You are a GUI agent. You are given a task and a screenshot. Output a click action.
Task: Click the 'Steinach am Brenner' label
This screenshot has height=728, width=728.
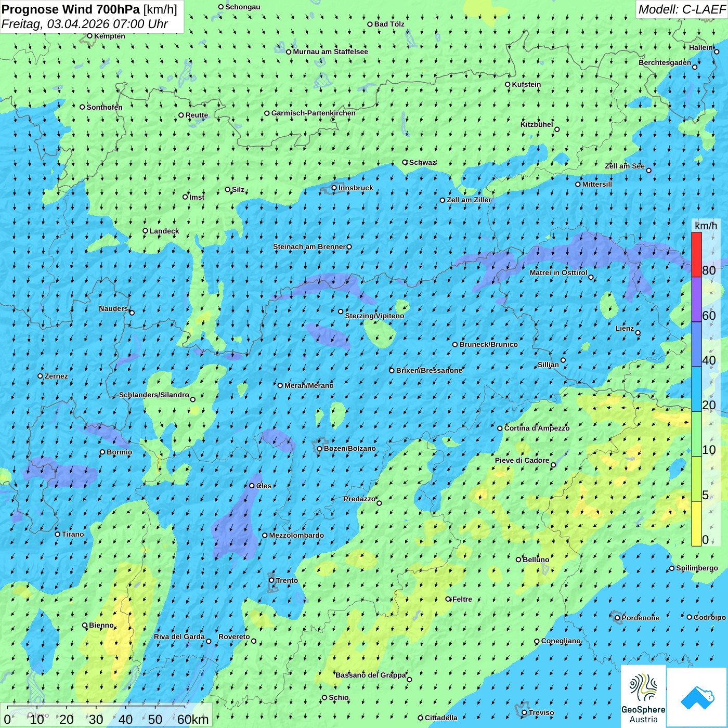(309, 246)
